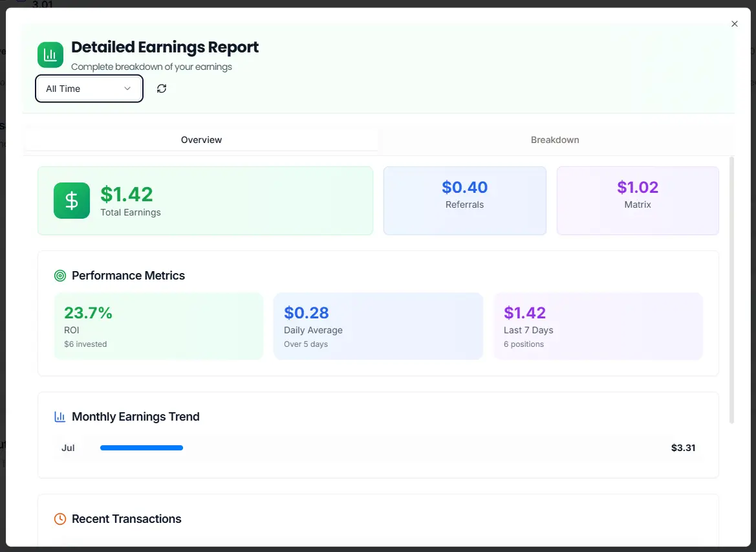This screenshot has width=756, height=552.
Task: Click the Detailed Earnings Report title
Action: pyautogui.click(x=165, y=47)
